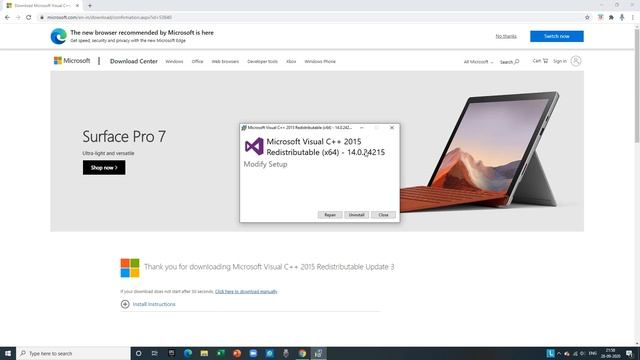
Task: Open Task View on the taskbar
Action: coord(155,353)
